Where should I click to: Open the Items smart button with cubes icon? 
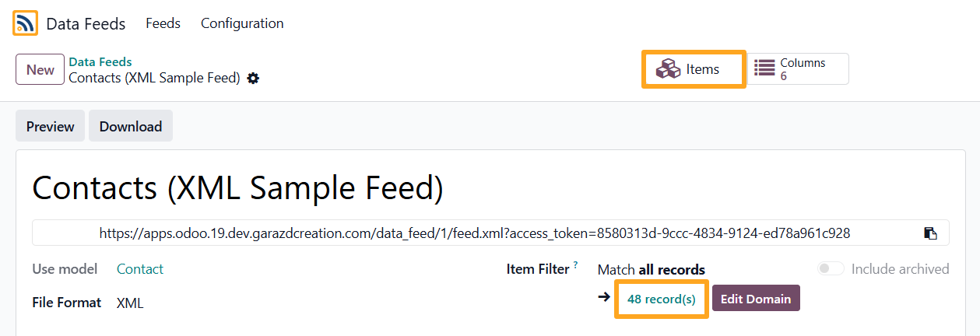(x=694, y=69)
